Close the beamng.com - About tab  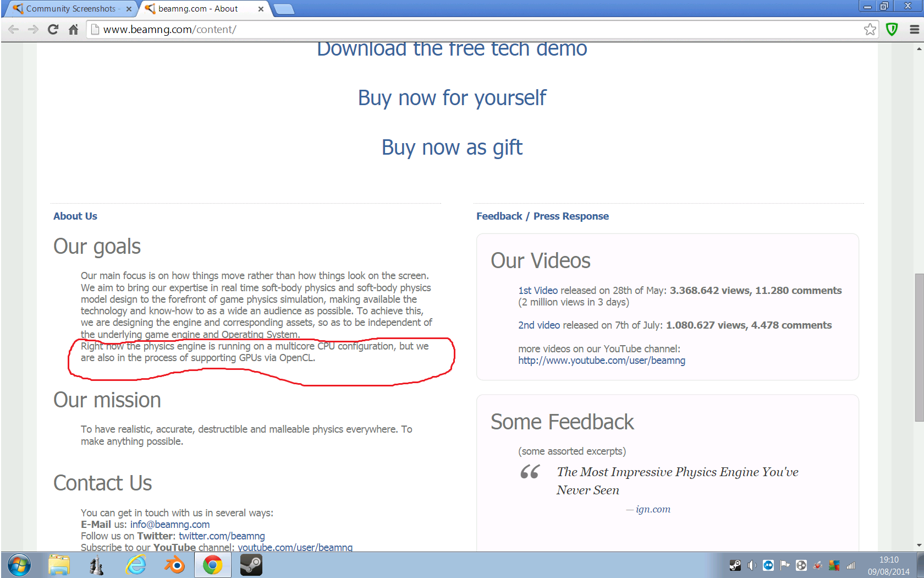(261, 9)
